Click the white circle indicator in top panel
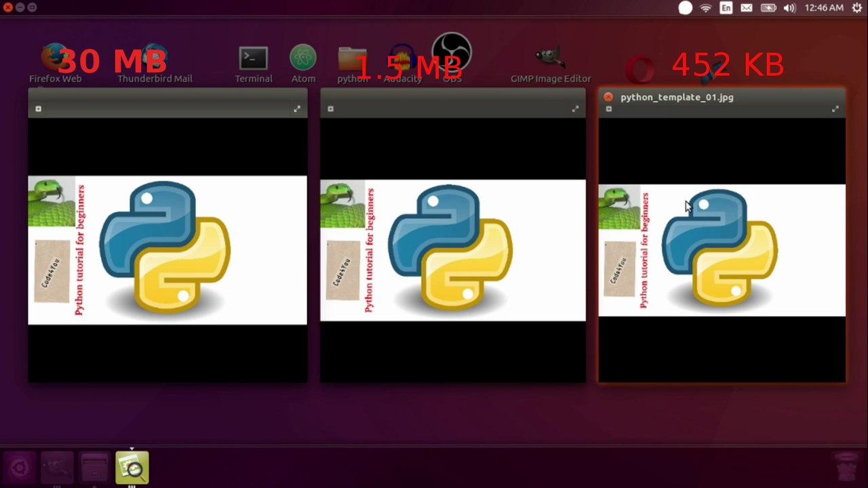 (686, 7)
